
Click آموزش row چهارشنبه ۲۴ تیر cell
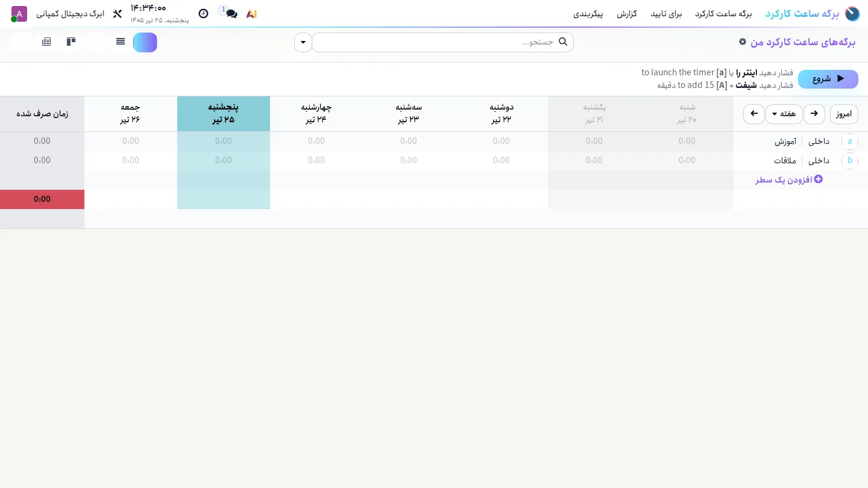pyautogui.click(x=316, y=142)
